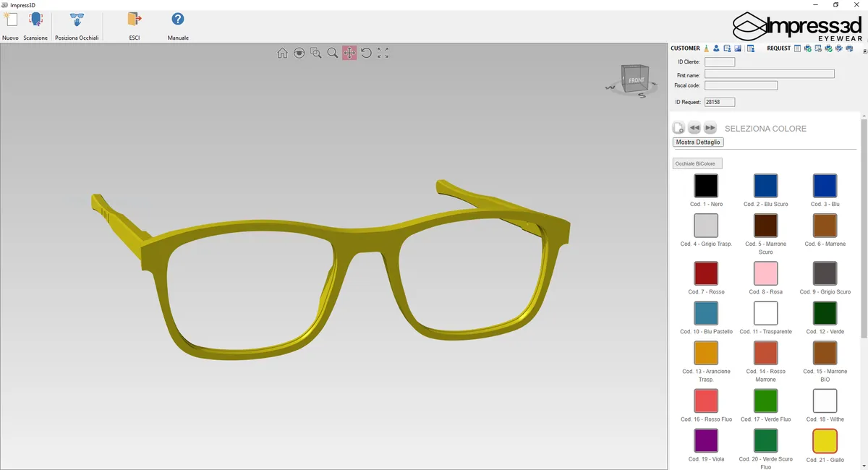Viewport: 868px width, 470px height.
Task: Start a face scan with Scansione
Action: click(35, 20)
